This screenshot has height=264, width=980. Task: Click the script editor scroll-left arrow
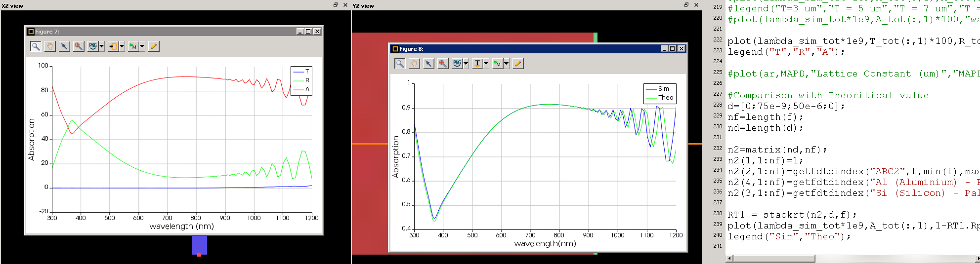(729, 259)
